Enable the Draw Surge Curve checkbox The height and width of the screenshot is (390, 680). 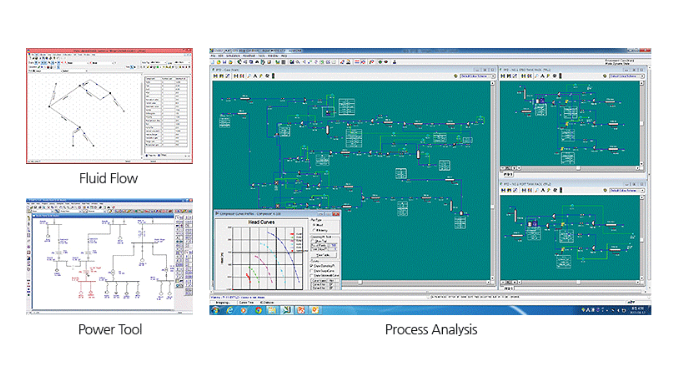click(x=312, y=271)
